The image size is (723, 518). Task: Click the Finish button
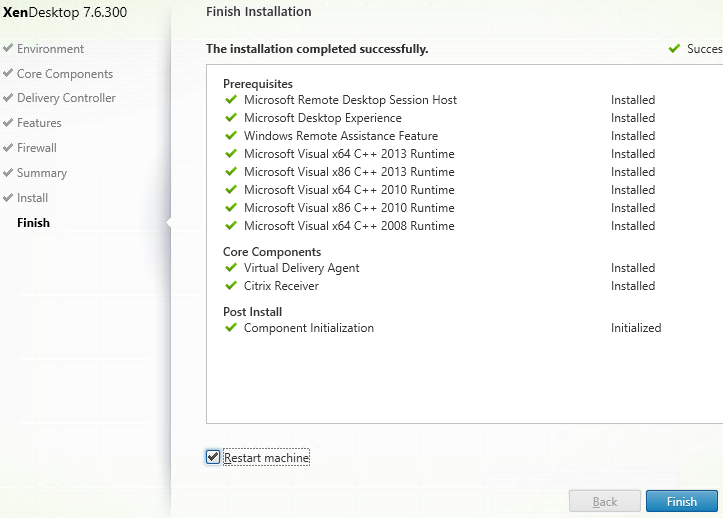[682, 501]
